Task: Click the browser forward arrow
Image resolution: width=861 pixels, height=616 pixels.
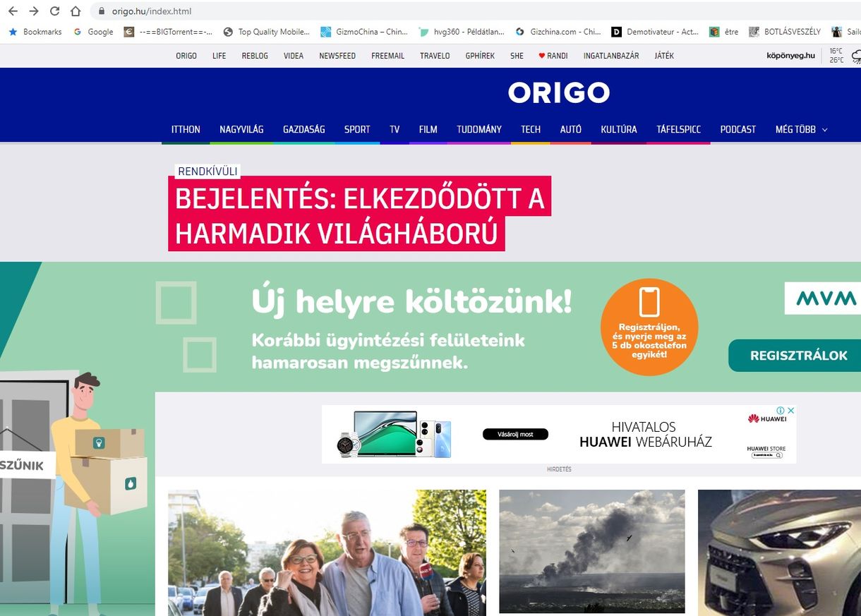Action: (x=33, y=11)
